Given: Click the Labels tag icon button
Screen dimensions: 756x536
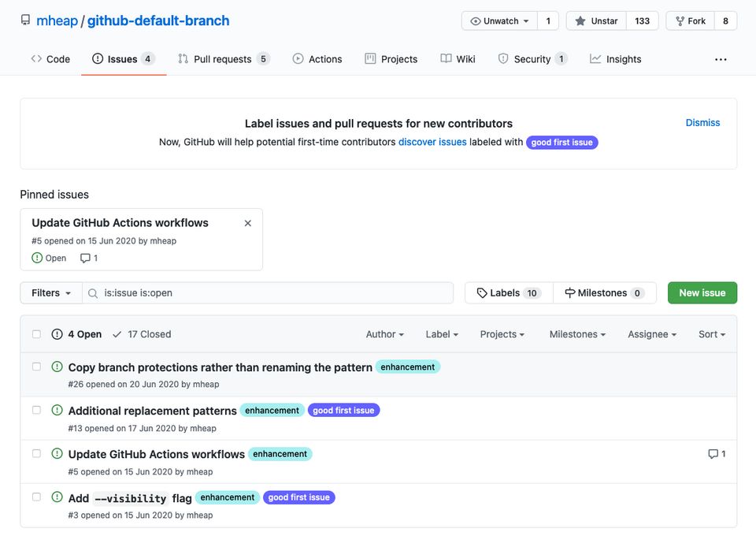Looking at the screenshot, I should coord(509,293).
